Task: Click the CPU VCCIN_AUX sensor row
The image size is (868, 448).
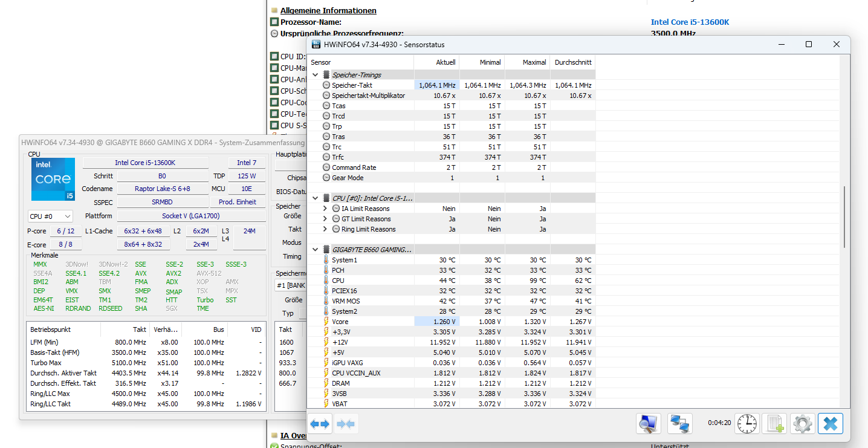Action: point(451,373)
